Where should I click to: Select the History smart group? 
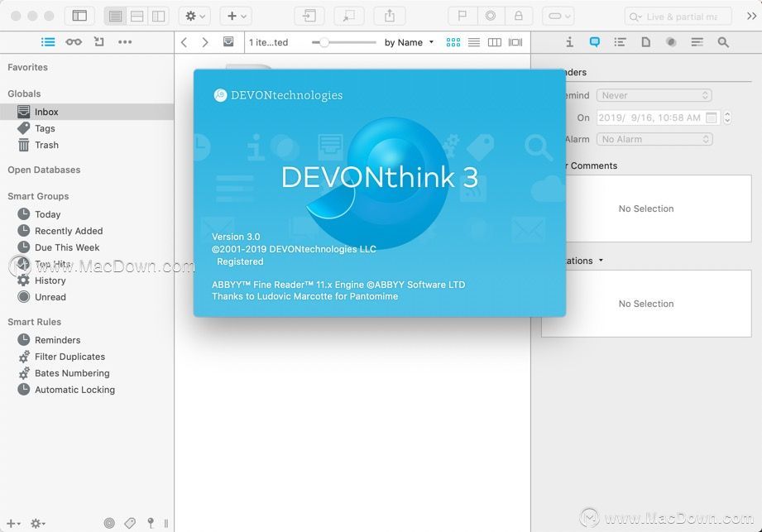[x=87, y=280]
